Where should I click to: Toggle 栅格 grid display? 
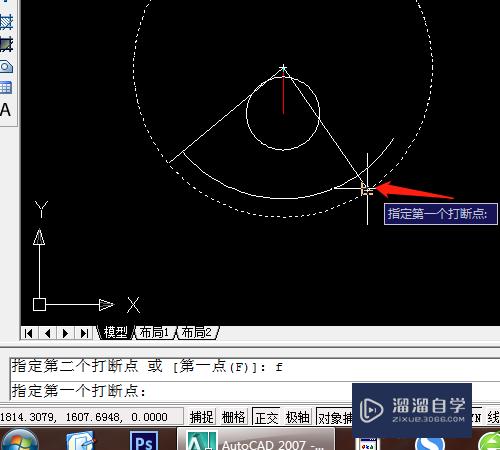[x=233, y=417]
